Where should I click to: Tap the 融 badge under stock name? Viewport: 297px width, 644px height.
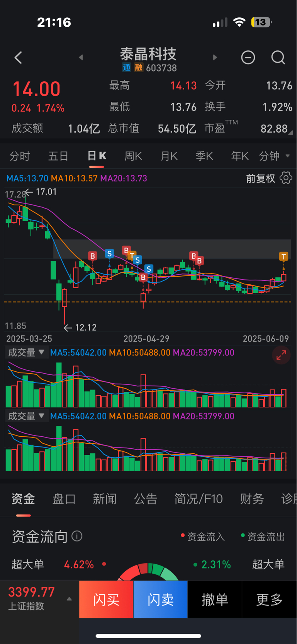click(138, 68)
